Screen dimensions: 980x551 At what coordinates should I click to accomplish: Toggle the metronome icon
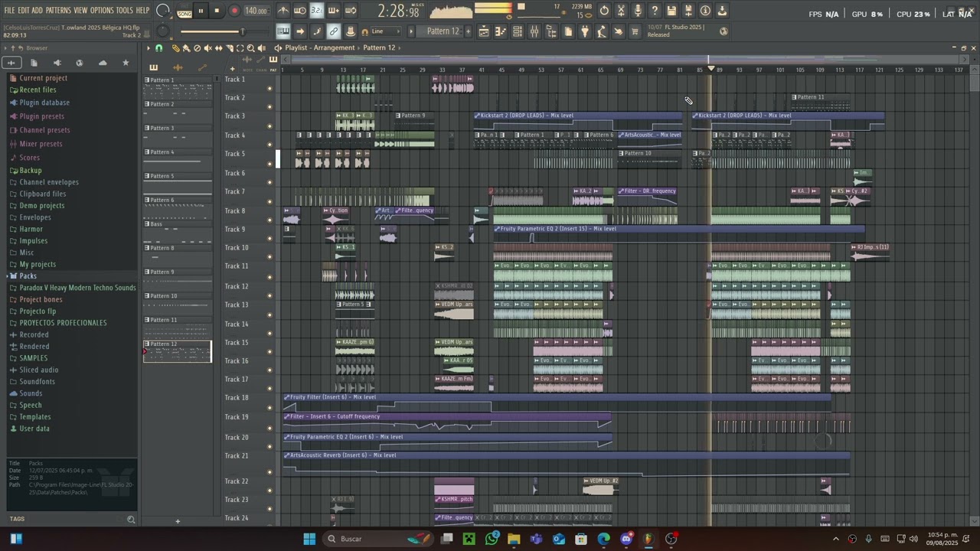coord(283,11)
